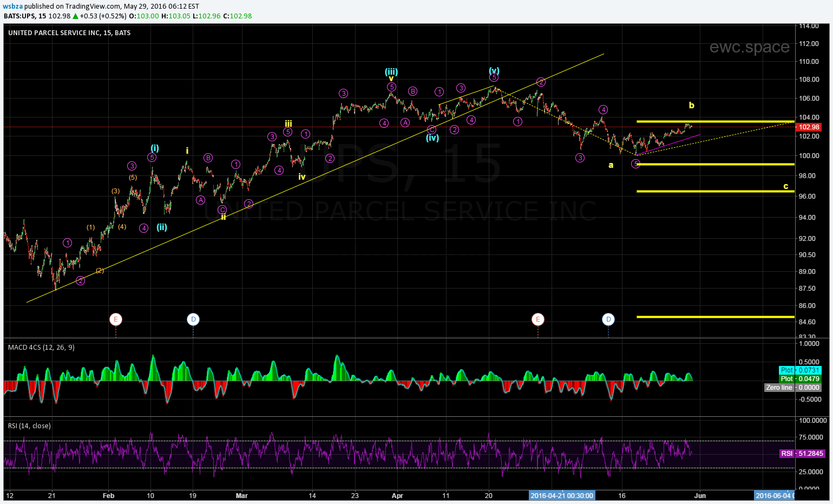Screen dimensions: 833x504
Task: Select the yellow wave b label
Action: tap(691, 105)
